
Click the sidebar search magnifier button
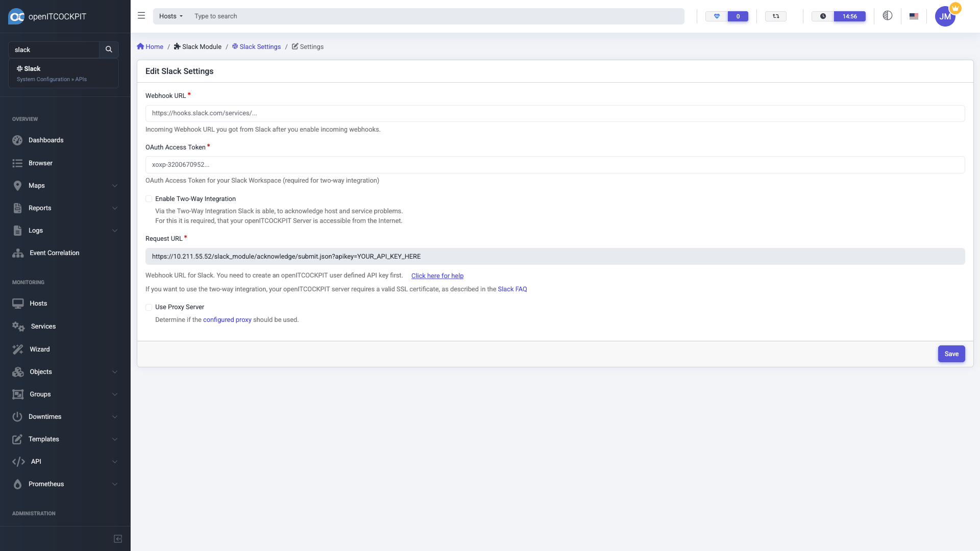pos(109,49)
